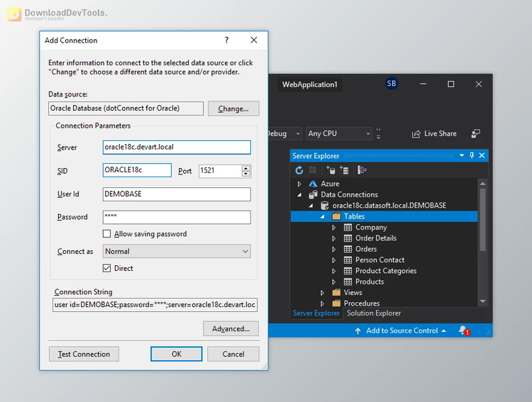Collapse the oracle18c.datasoft.local.DEMOBASE node

click(311, 206)
